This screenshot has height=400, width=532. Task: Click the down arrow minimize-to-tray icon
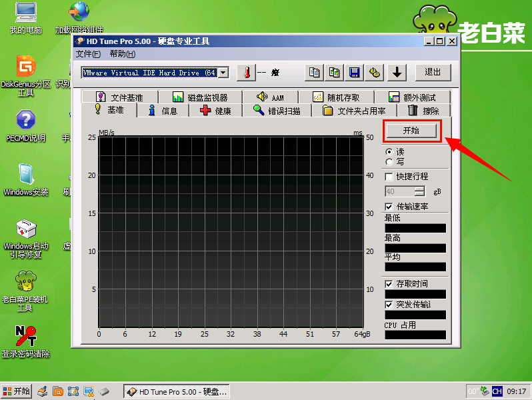click(x=397, y=72)
